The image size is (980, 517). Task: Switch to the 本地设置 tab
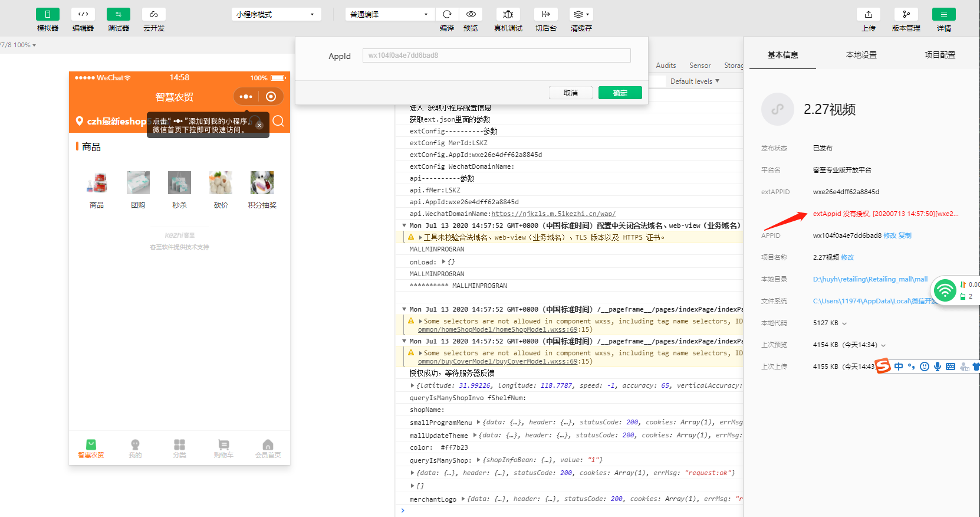coord(861,55)
